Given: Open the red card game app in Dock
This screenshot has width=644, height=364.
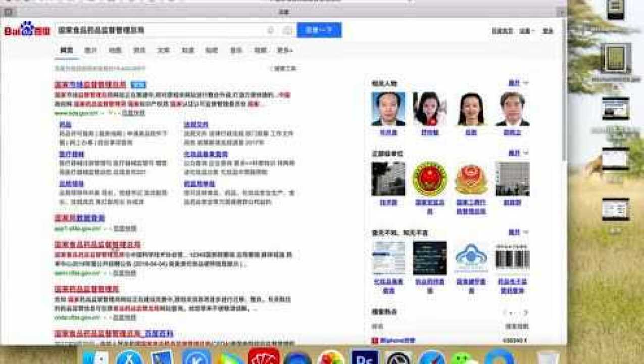Looking at the screenshot, I should [x=264, y=356].
